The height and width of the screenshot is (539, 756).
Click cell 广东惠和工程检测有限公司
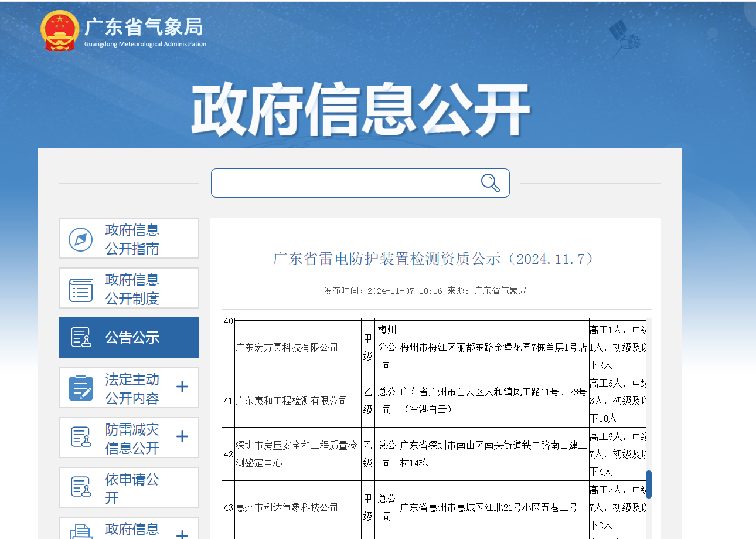pos(298,401)
